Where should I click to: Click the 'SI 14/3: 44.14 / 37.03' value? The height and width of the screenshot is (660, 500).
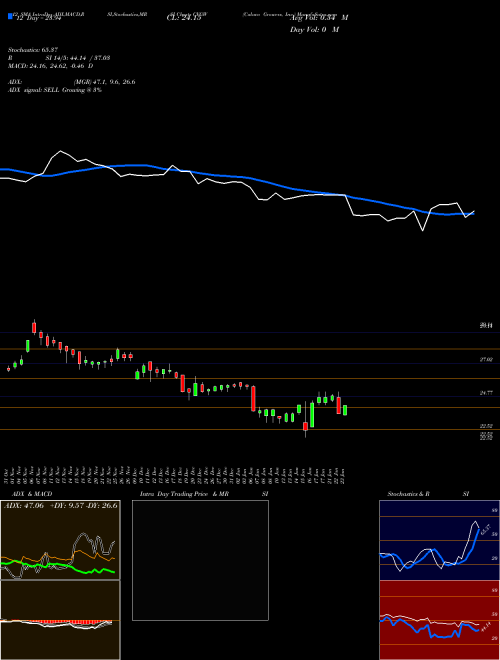(78, 58)
